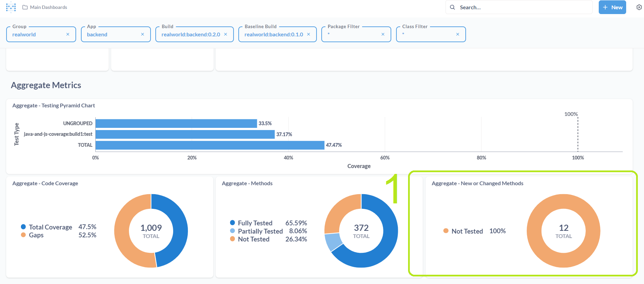Click the 26.34% Not Tested value
Screen dimensions: 644x284
(x=296, y=239)
